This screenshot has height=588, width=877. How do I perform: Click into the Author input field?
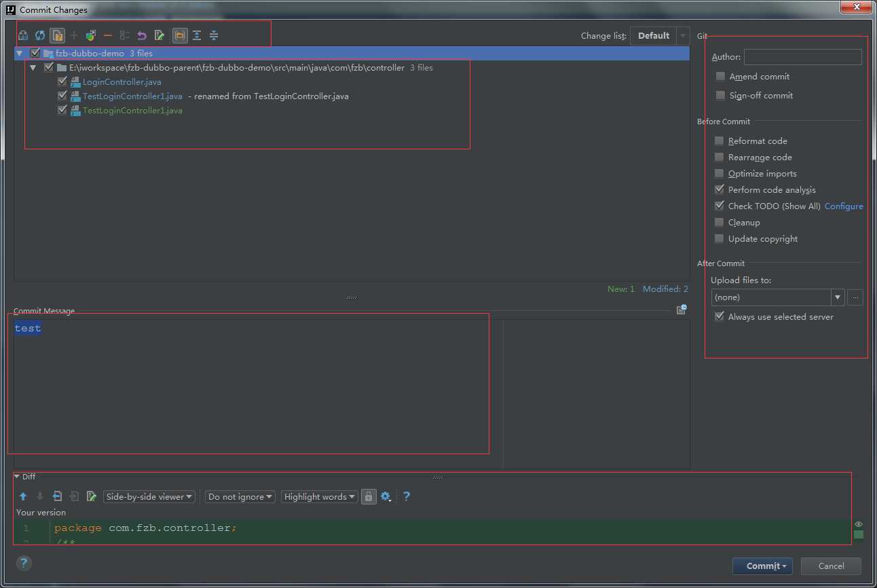click(803, 57)
